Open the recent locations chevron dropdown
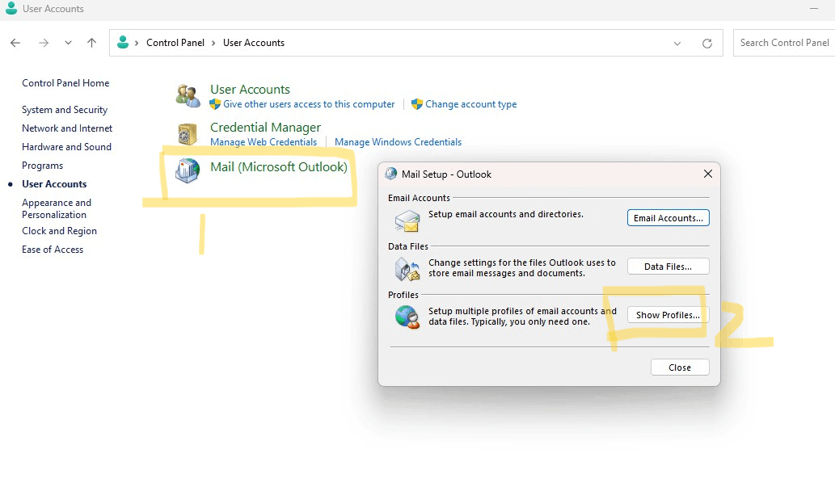Image resolution: width=835 pixels, height=504 pixels. [x=68, y=42]
